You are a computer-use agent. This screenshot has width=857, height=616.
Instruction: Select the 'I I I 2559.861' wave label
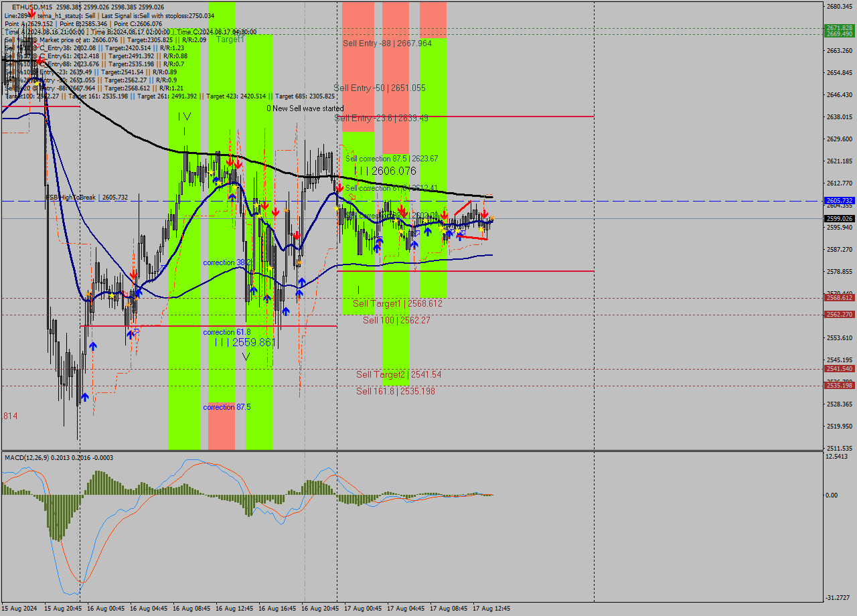coord(245,342)
